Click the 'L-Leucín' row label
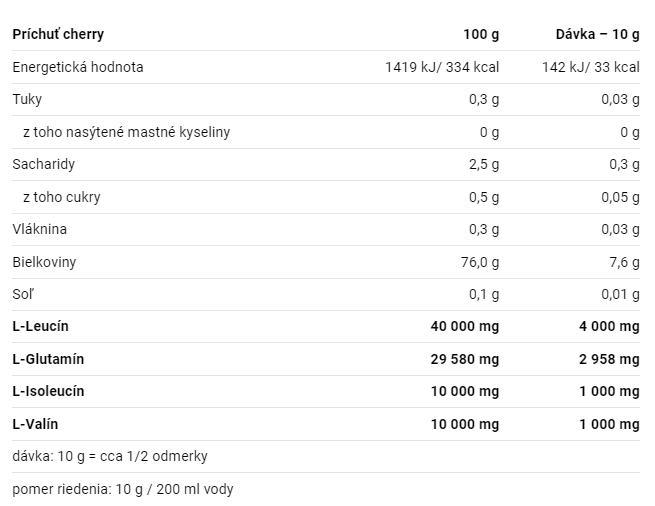Image resolution: width=655 pixels, height=506 pixels. click(41, 326)
